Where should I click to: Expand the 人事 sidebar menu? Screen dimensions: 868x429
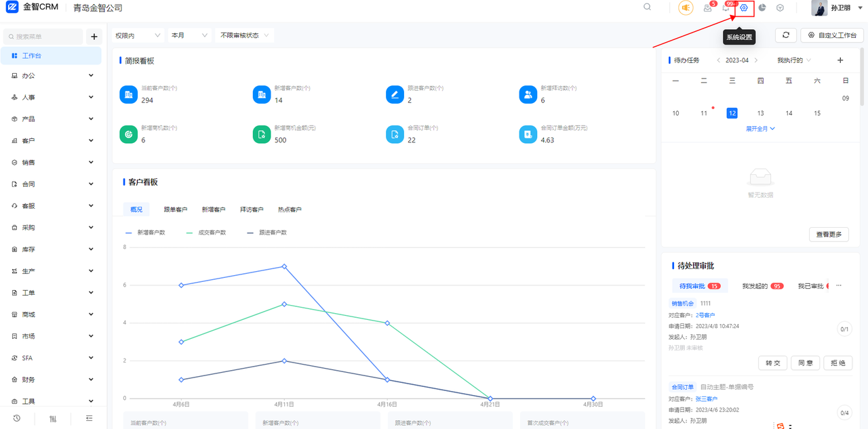52,98
